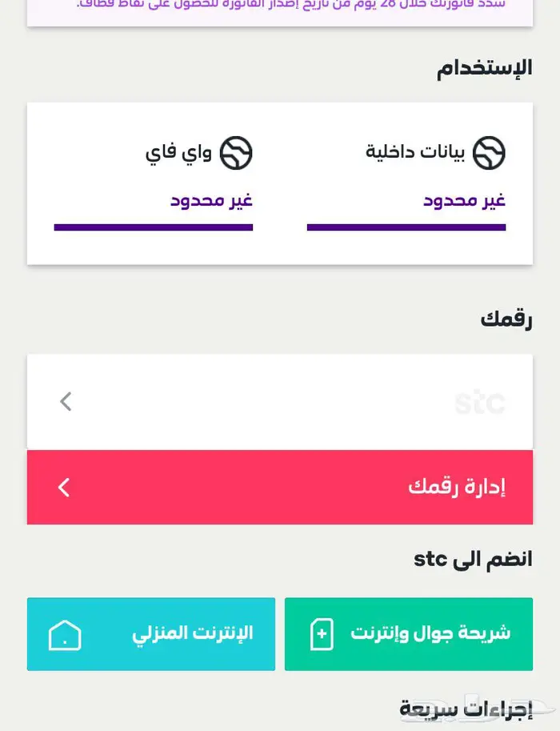Select the بيانات داخلية usage label

[415, 152]
